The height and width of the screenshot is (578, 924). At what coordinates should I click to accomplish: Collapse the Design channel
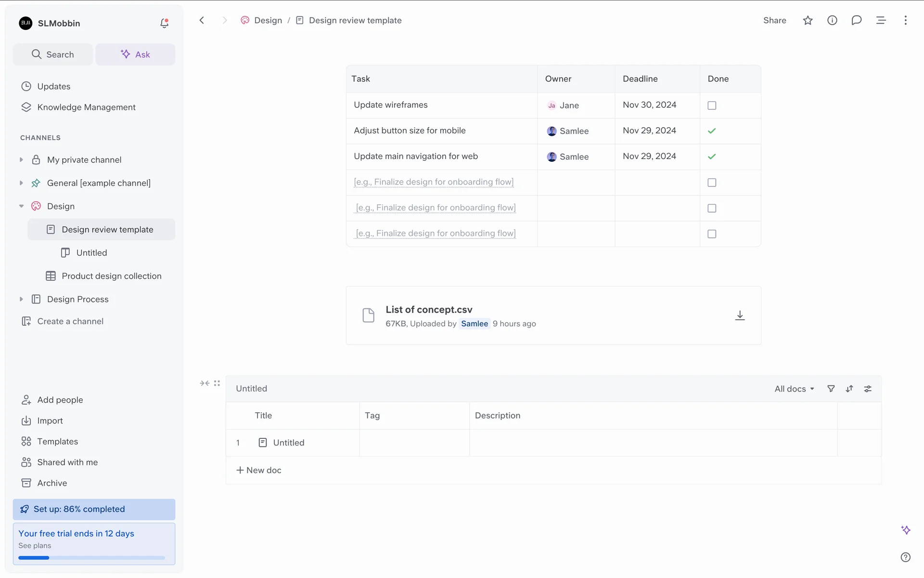[21, 206]
